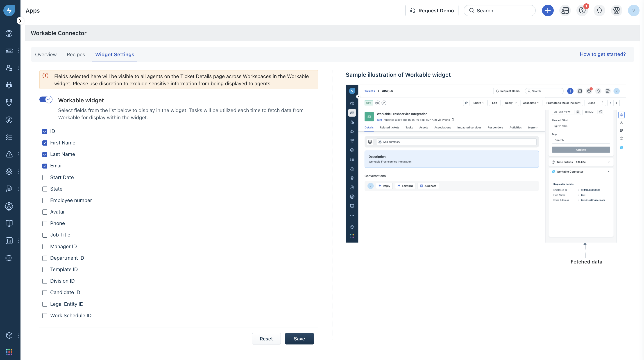644x360 pixels.
Task: Click the notifications bell icon
Action: pos(599,11)
